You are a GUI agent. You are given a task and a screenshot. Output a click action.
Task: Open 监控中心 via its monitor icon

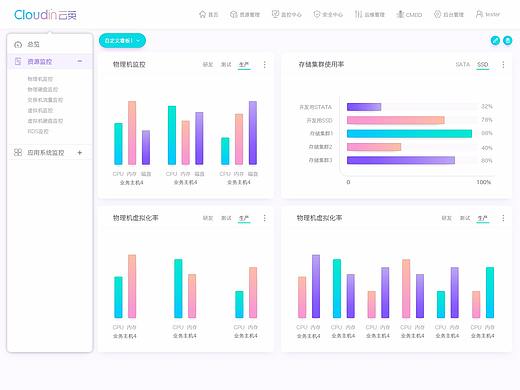pyautogui.click(x=275, y=14)
